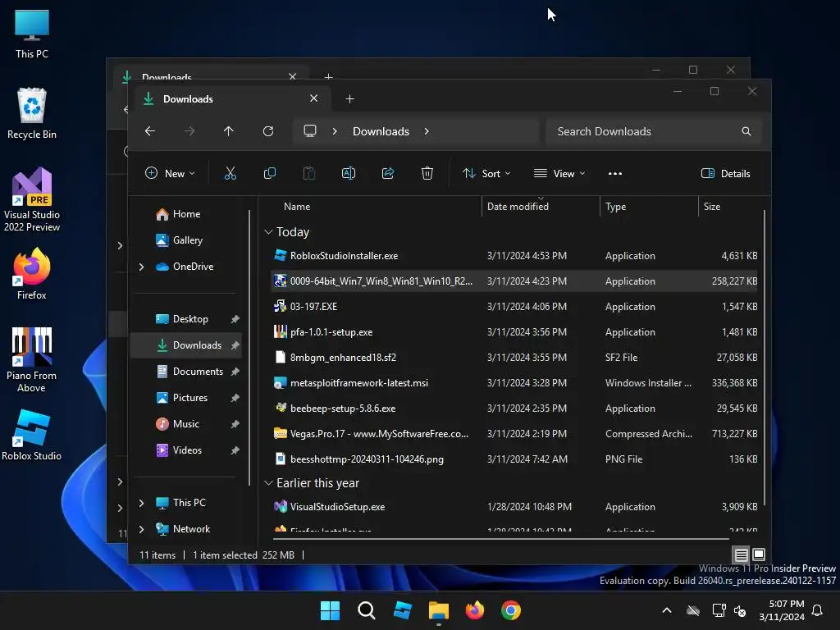The height and width of the screenshot is (630, 840).
Task: Click the Delete trash icon
Action: click(427, 173)
